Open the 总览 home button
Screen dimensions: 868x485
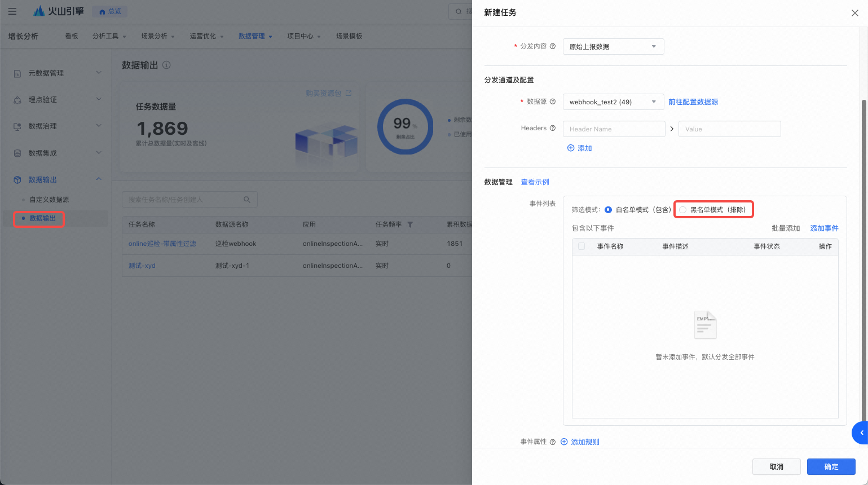(110, 11)
